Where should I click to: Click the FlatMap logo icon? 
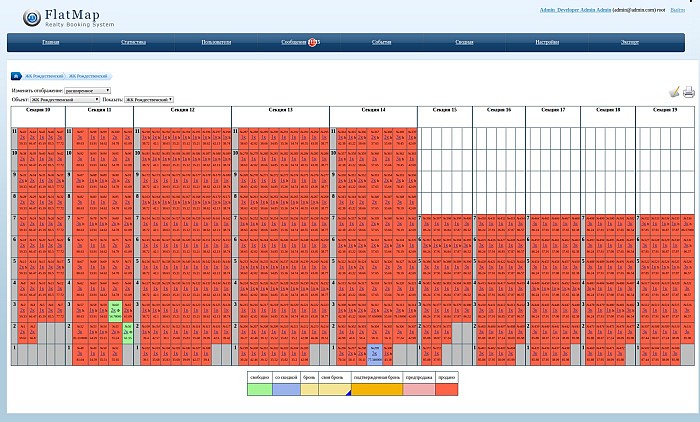click(32, 14)
